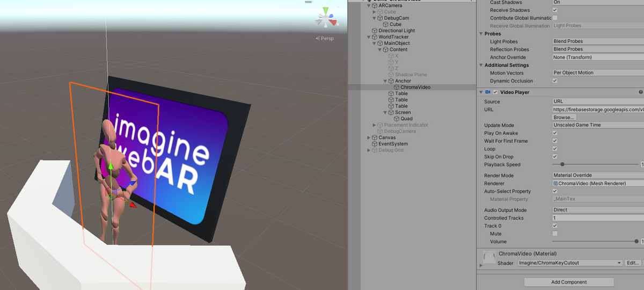This screenshot has width=644, height=290.
Task: Toggle the Loop checkbox
Action: click(555, 149)
